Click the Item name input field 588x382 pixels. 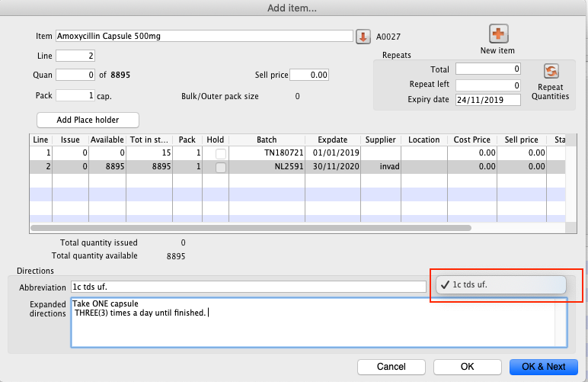(x=203, y=36)
